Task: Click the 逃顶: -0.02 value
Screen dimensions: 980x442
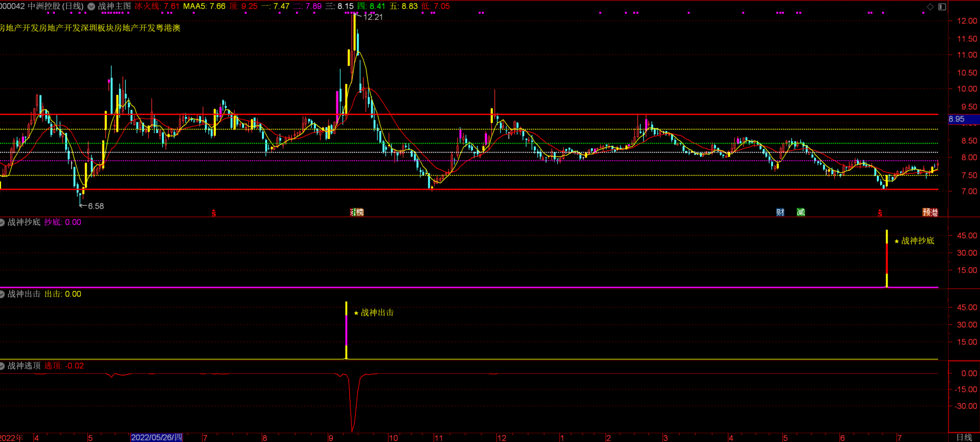Action: pyautogui.click(x=64, y=366)
